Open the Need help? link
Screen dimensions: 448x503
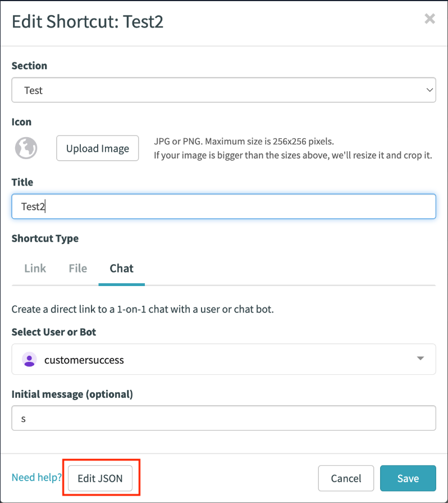coord(36,478)
